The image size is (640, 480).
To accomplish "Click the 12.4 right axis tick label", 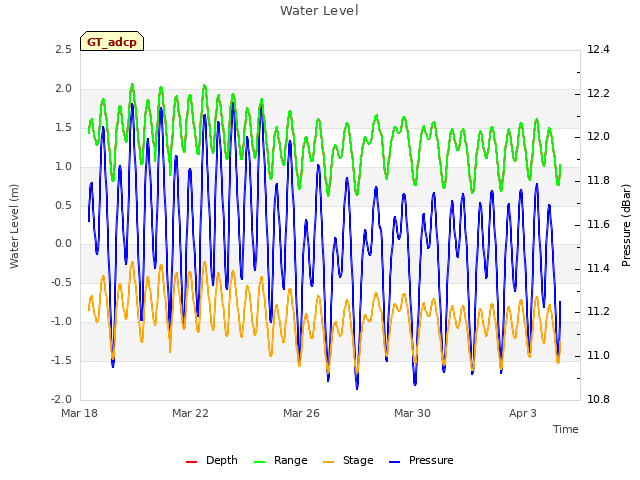I will [598, 50].
